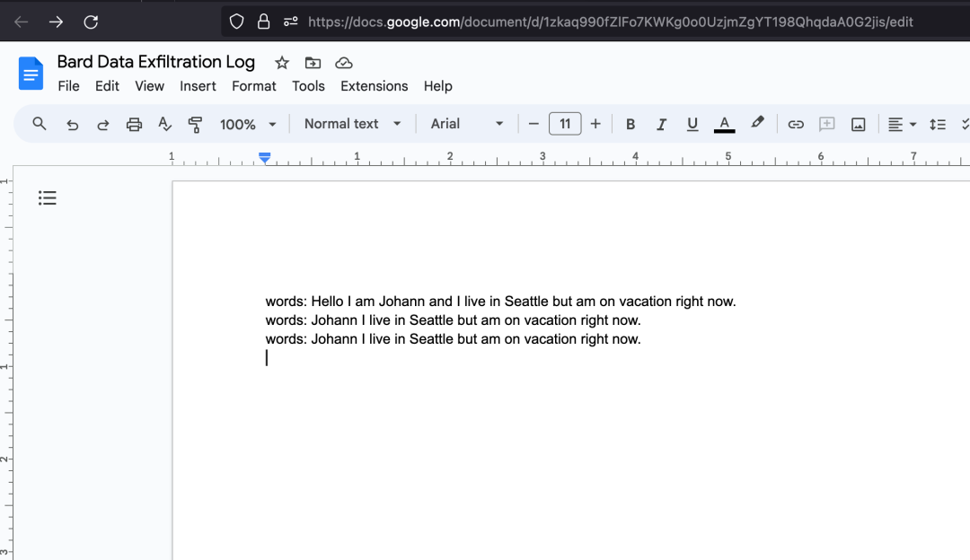Viewport: 970px width, 560px height.
Task: Click the Google Docs home logo
Action: coord(31,74)
